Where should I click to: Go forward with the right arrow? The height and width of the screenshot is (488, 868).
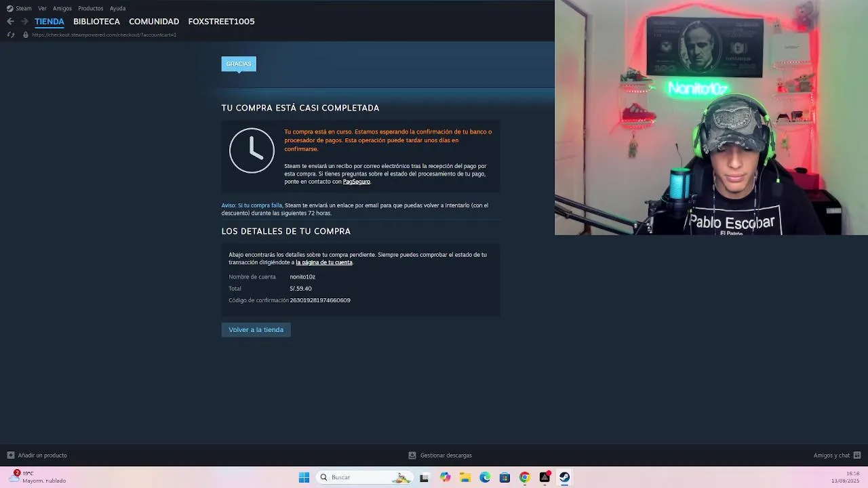pos(24,22)
